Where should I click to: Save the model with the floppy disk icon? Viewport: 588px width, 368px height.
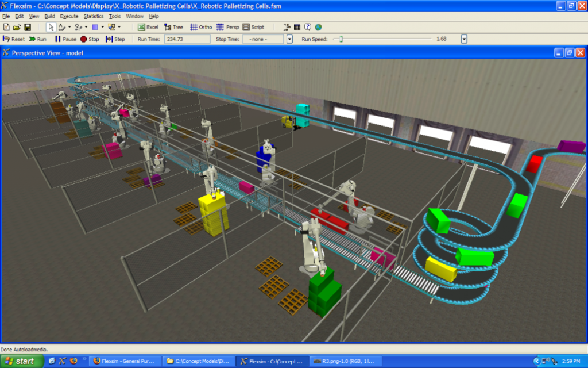27,27
